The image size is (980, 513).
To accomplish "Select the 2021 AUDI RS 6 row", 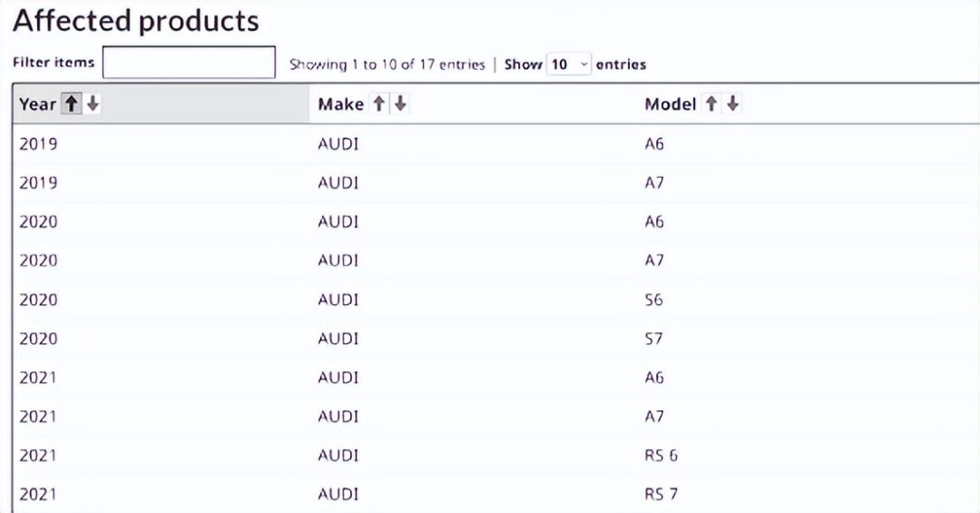I will tap(496, 456).
